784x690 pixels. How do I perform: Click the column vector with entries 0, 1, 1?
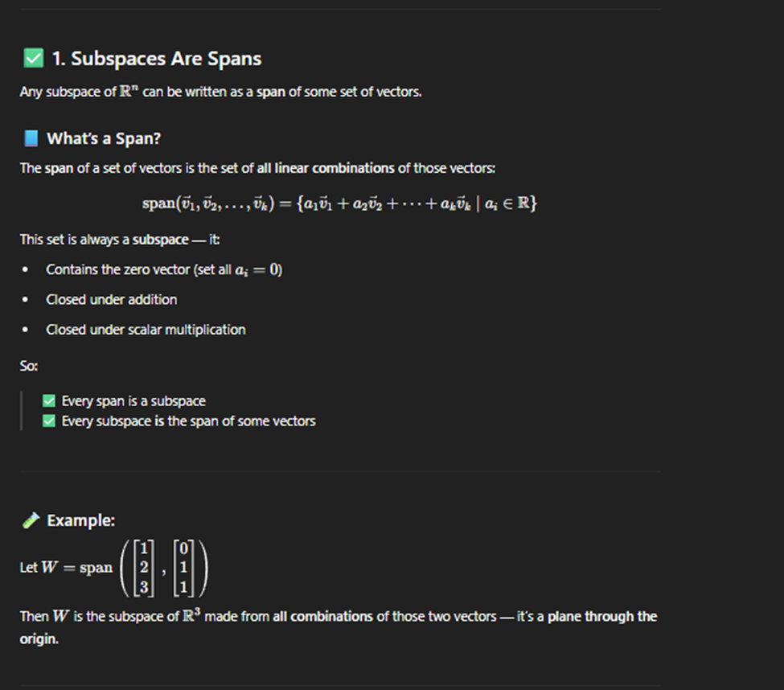point(183,568)
